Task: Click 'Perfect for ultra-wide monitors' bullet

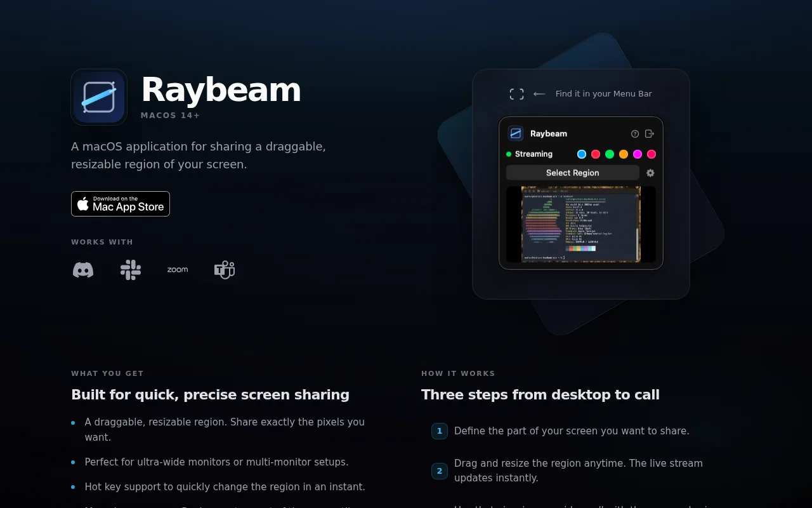Action: click(216, 462)
